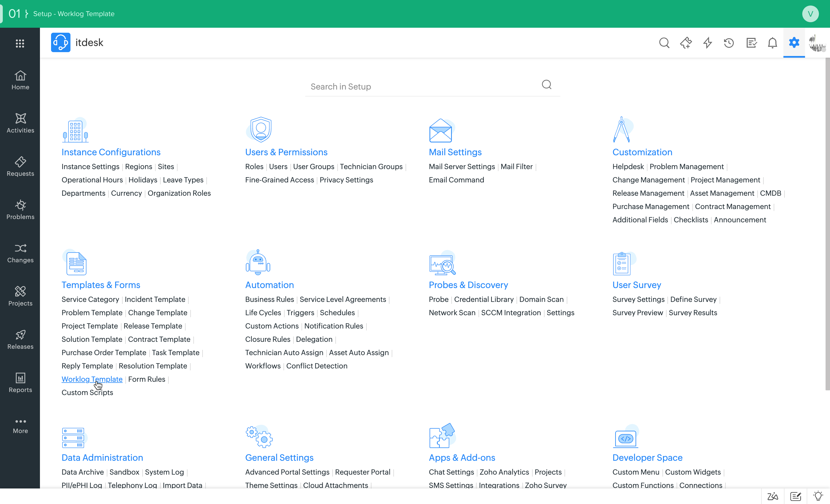Click the Apps & Add-ons puzzle icon
830x504 pixels.
pos(442,436)
